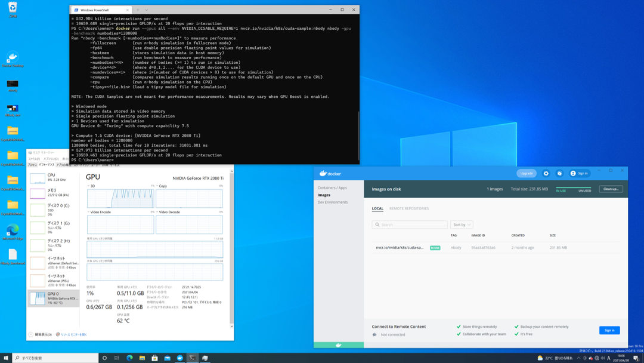The image size is (644, 363).
Task: Open Cortana circle icon in taskbar
Action: 104,358
